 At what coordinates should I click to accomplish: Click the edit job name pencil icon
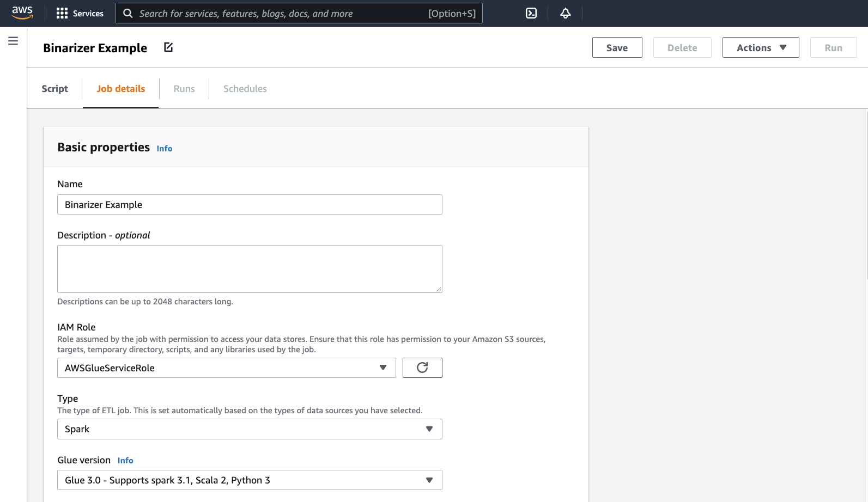click(168, 47)
